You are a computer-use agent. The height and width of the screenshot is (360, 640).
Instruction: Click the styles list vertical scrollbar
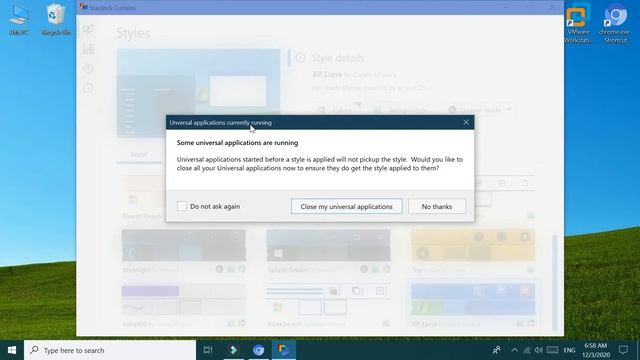(x=554, y=282)
